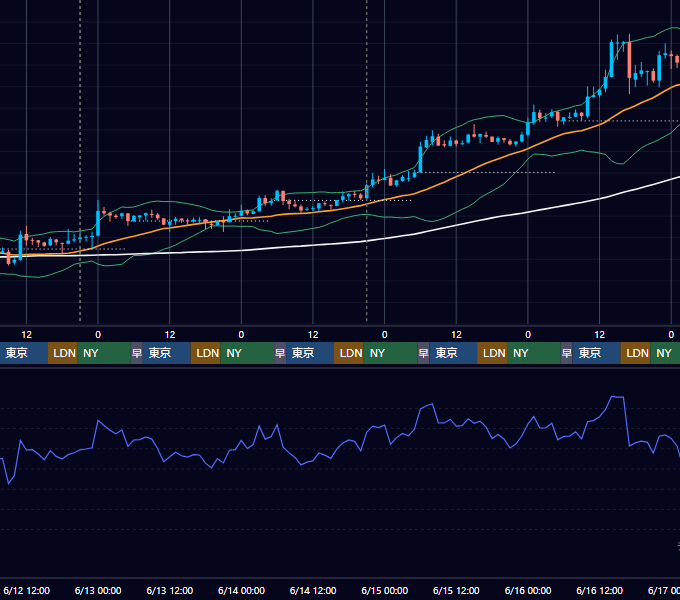Screen dimensions: 680x600
Task: Click the NY session block above 6/15 00:00
Action: (x=390, y=353)
